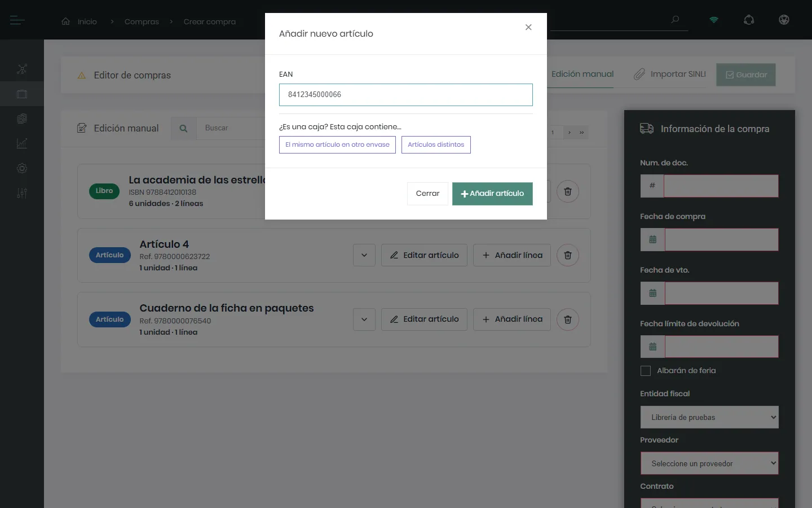Click the Cerrar button
Viewport: 812px width, 508px height.
coord(427,194)
